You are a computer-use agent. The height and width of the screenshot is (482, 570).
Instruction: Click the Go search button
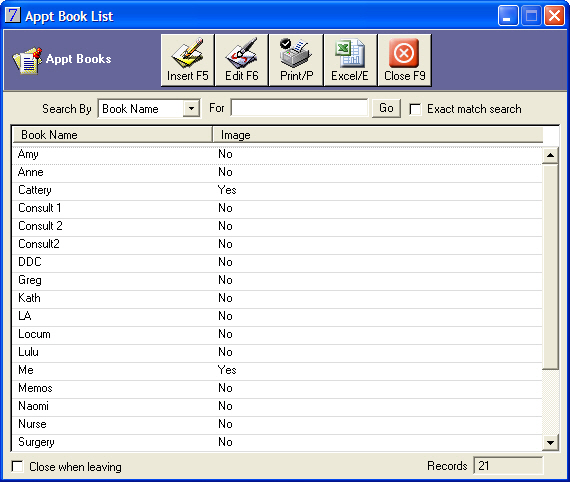click(386, 108)
